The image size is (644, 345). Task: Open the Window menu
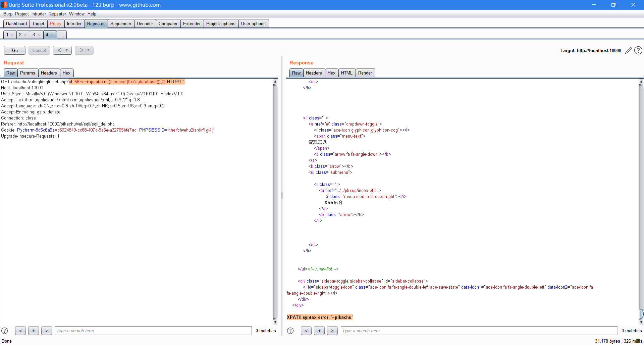[x=77, y=14]
